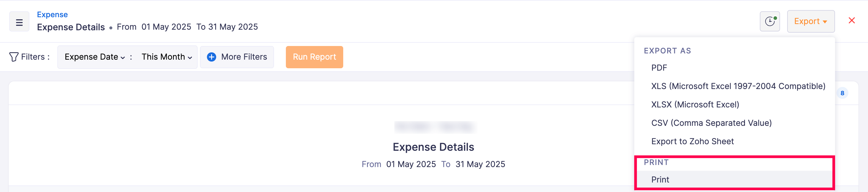Select Export to Zoho Sheet
This screenshot has width=868, height=192.
692,141
